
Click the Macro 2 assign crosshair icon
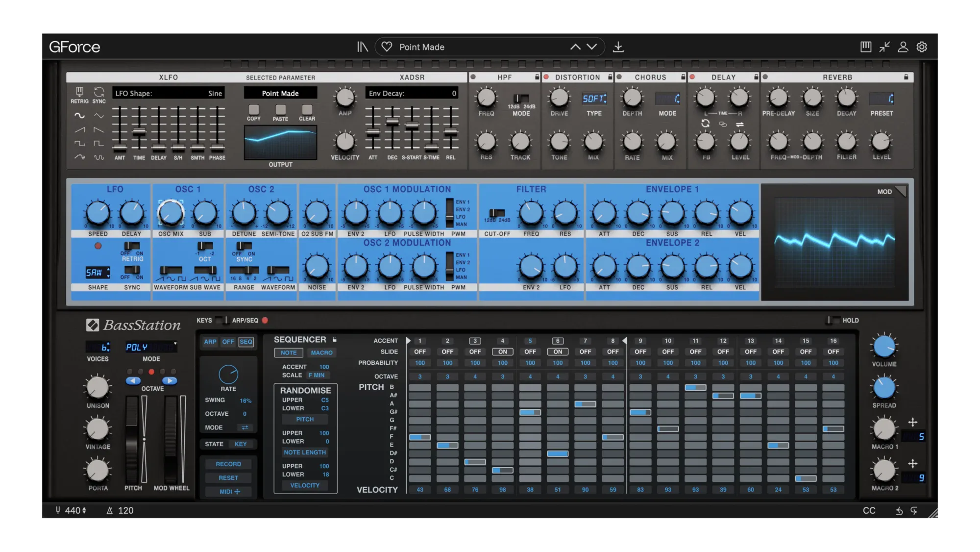point(912,463)
